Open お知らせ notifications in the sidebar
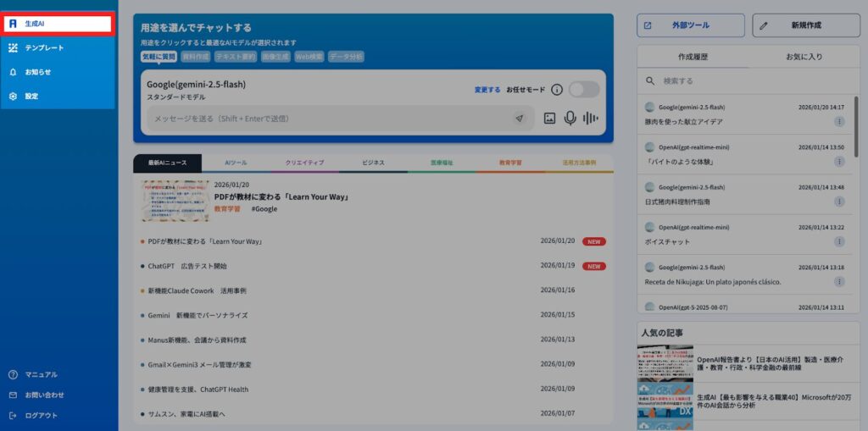The height and width of the screenshot is (431, 868). click(38, 72)
